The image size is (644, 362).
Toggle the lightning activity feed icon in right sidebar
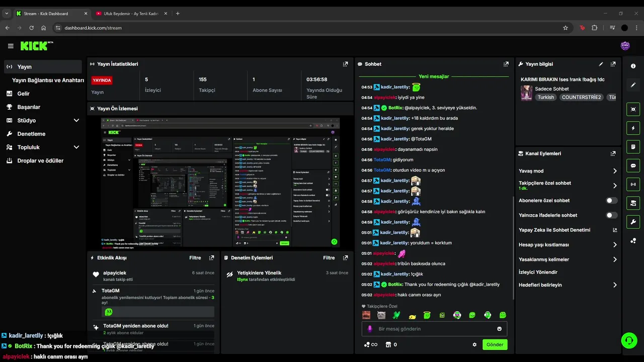[633, 128]
